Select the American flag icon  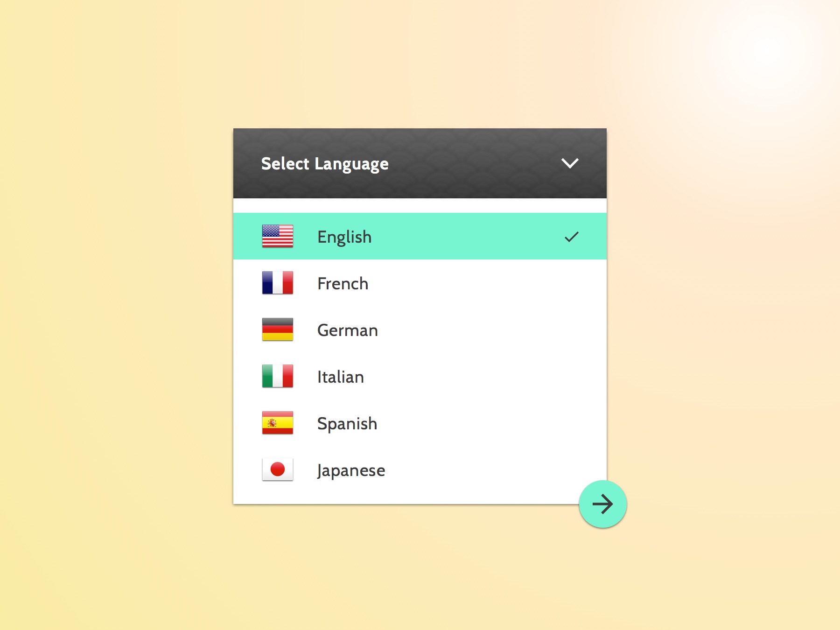click(x=278, y=237)
